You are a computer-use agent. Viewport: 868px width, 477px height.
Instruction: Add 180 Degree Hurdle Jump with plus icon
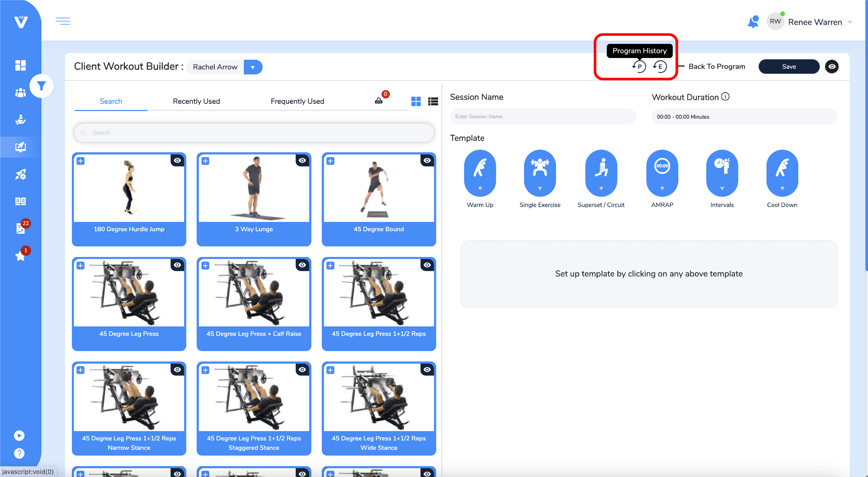point(81,161)
